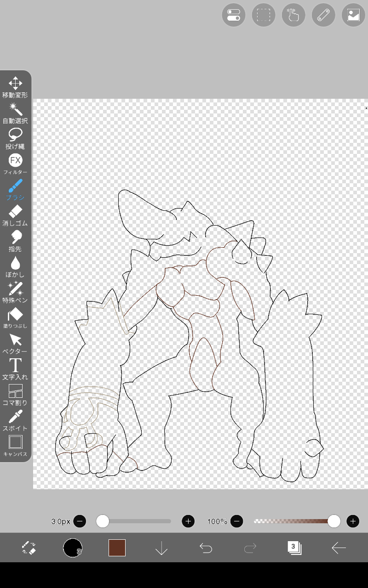368x588 pixels.
Task: Toggle the selection area dashed-square button
Action: 264,15
